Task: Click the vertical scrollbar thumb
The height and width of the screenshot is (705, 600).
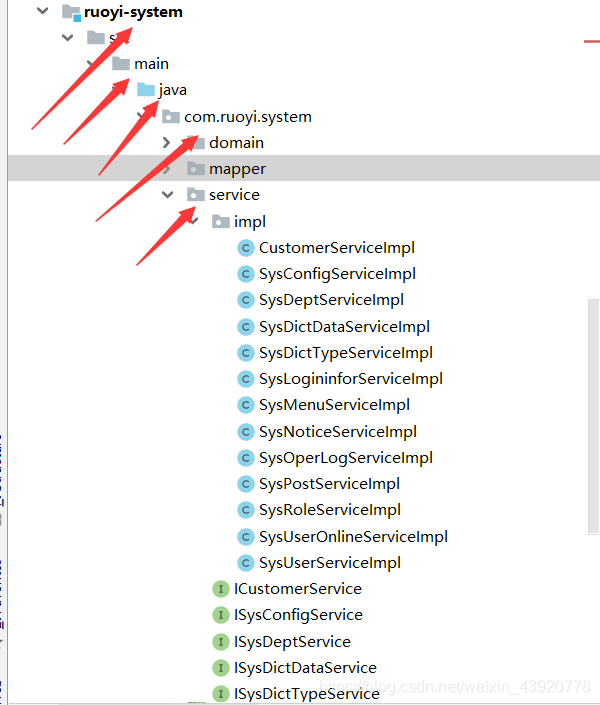Action: tap(594, 417)
